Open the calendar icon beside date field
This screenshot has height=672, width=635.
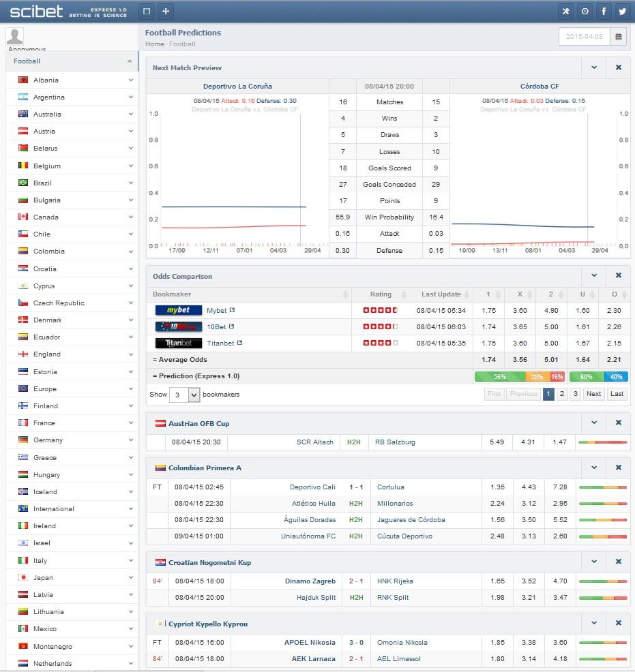point(618,36)
